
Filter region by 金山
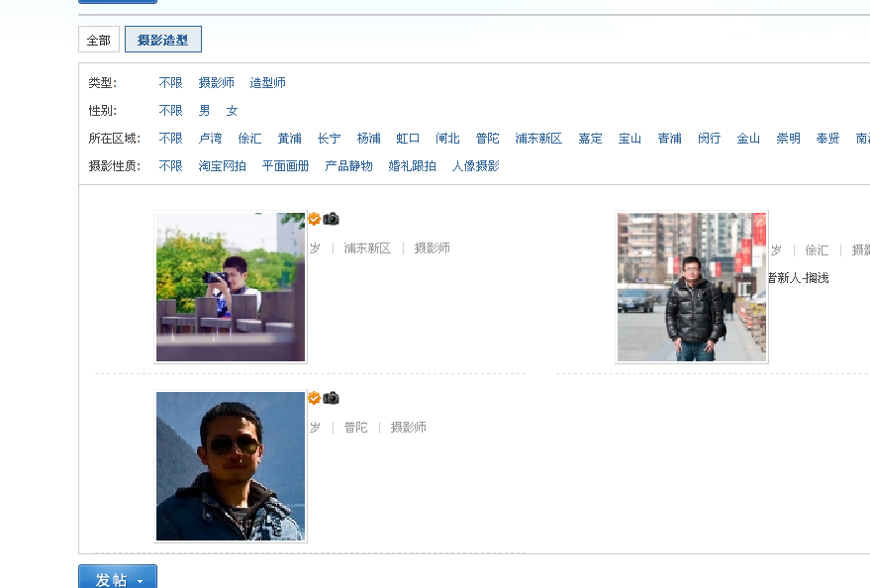coord(748,139)
